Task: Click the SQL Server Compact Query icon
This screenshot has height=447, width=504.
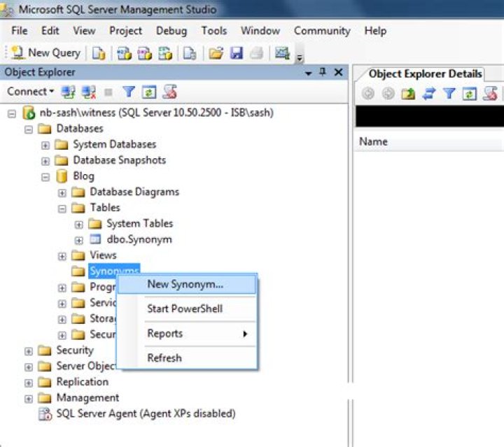Action: [189, 53]
